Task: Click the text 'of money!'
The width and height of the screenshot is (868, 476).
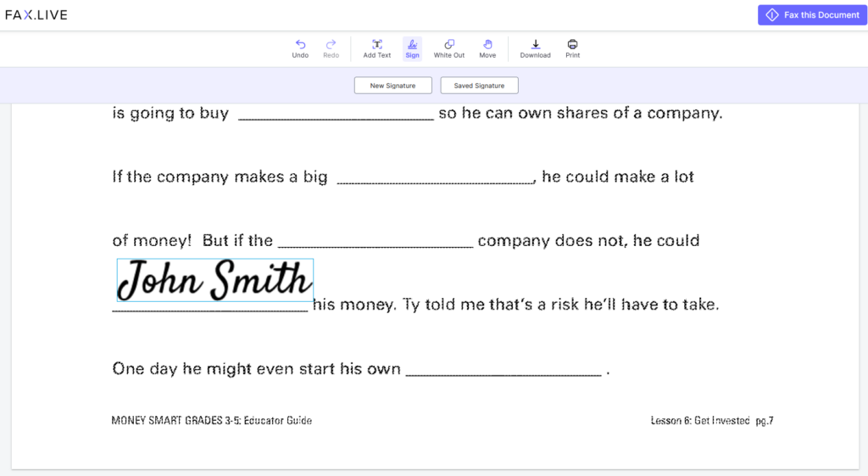Action: coord(152,240)
